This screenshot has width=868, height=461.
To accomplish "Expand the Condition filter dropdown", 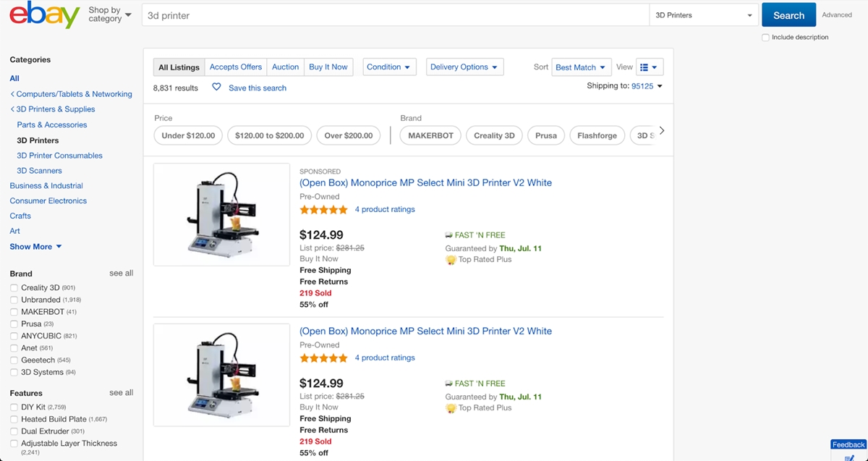I will [389, 67].
